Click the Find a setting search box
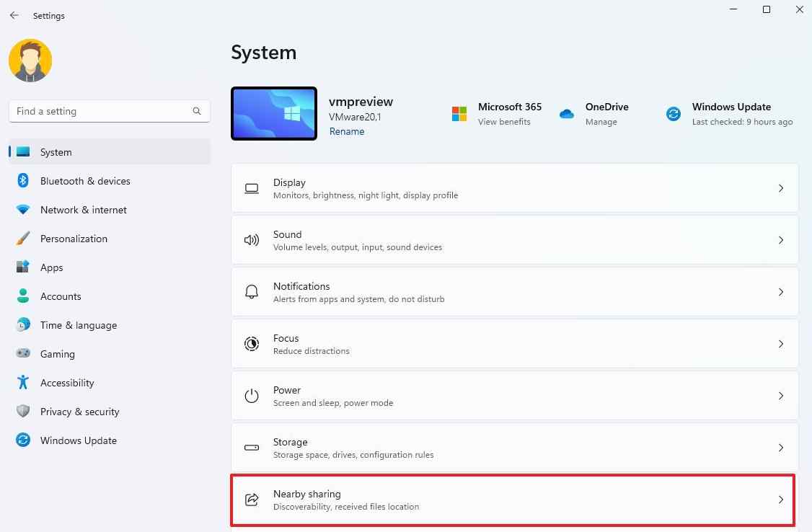812x532 pixels. 109,111
